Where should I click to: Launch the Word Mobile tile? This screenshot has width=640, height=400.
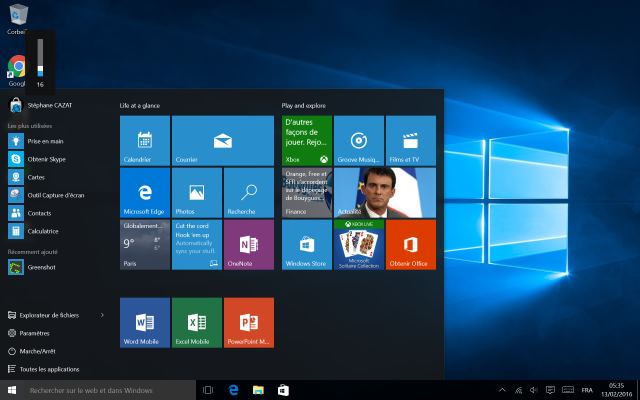(x=145, y=322)
